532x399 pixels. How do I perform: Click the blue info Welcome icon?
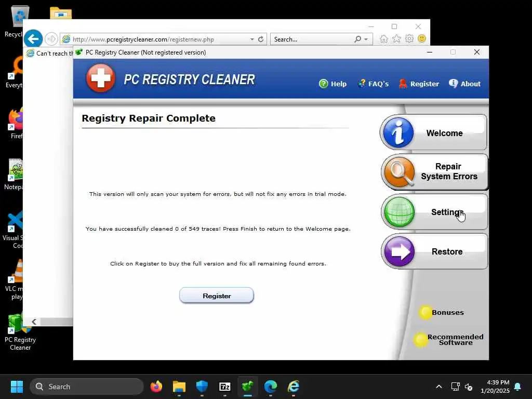398,132
